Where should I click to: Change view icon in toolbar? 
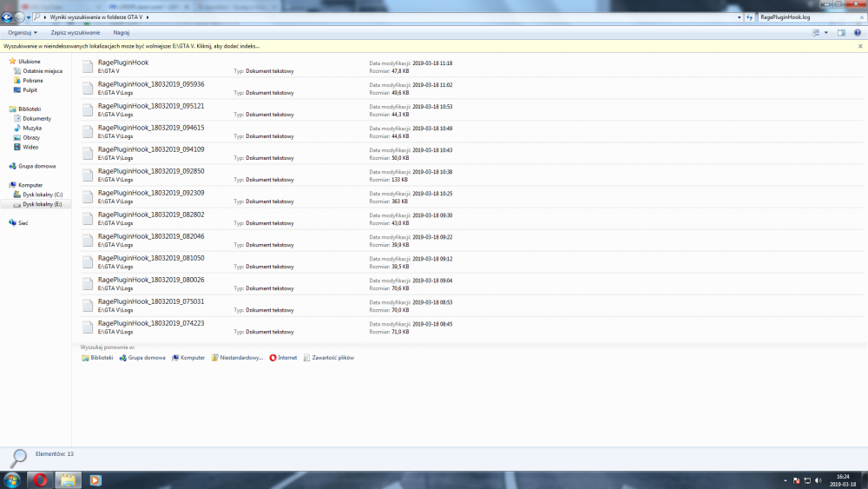coord(816,33)
